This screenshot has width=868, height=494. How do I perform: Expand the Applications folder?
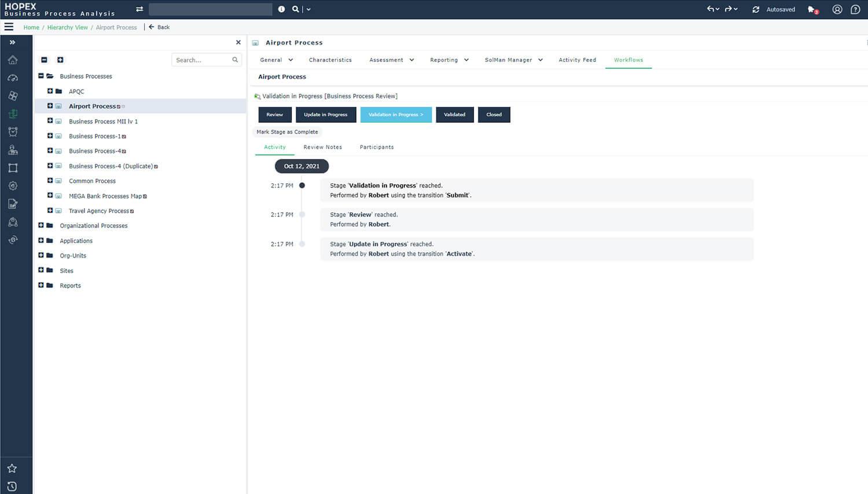(x=41, y=240)
